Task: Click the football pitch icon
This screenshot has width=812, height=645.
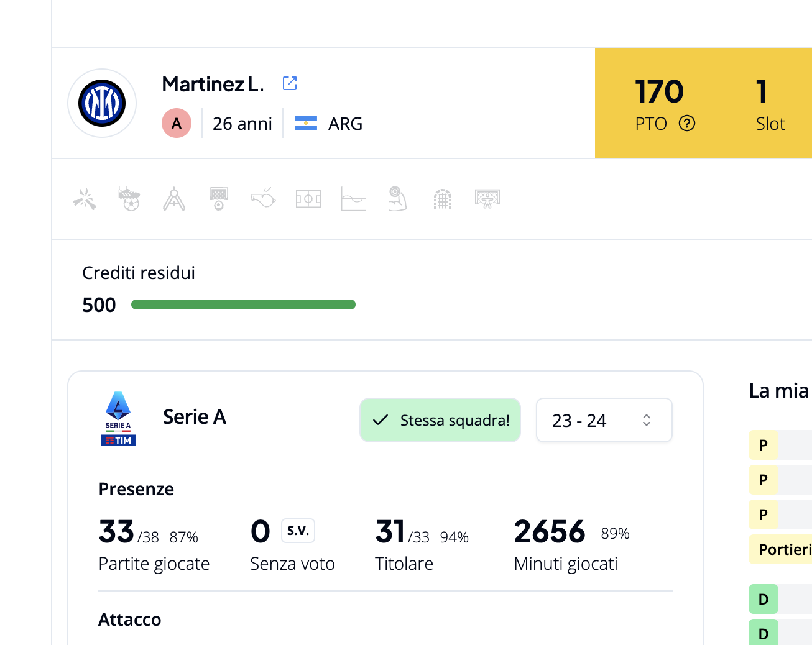Action: [x=308, y=199]
